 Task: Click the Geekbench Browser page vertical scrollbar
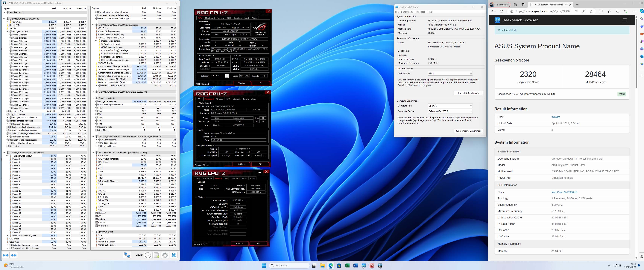637,54
